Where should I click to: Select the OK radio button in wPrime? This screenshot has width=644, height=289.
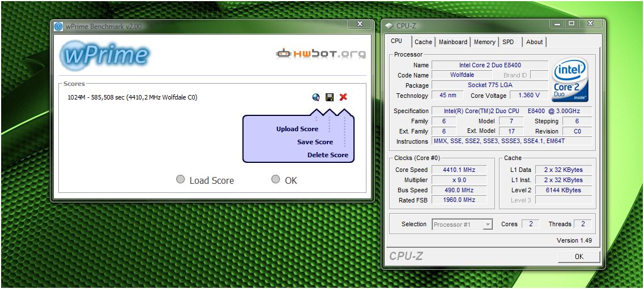point(276,179)
